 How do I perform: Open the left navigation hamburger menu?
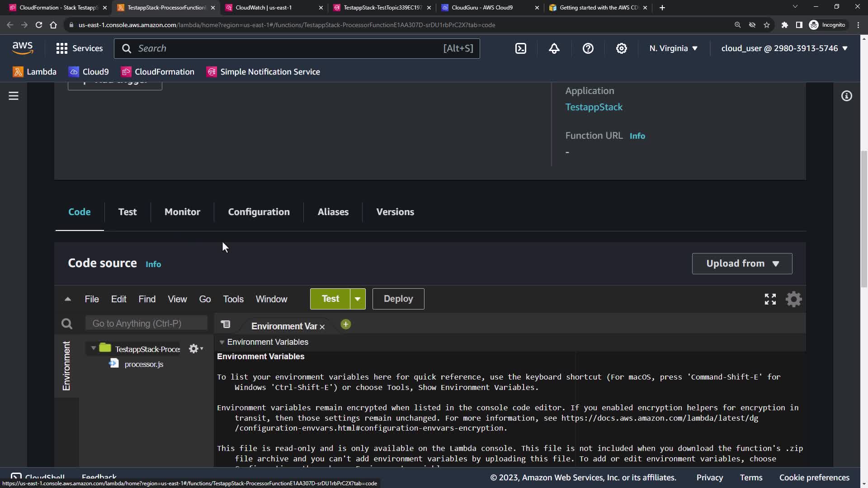14,96
